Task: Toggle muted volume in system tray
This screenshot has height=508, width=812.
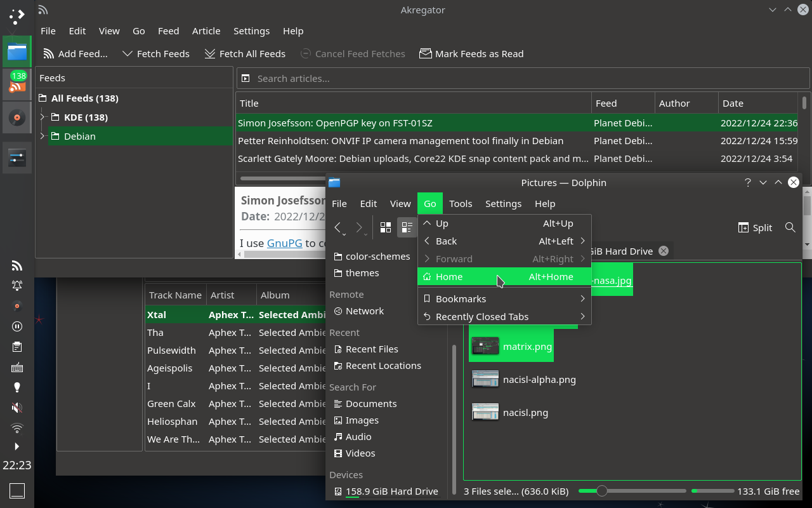Action: (17, 408)
